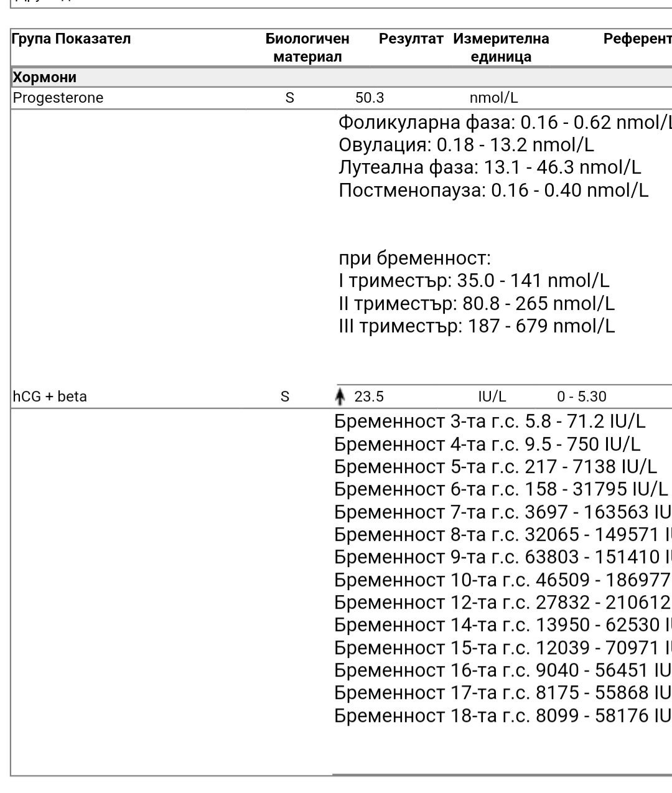Click the Бременност 18-та г.с. line
Image resolution: width=672 pixels, height=793 pixels.
[x=501, y=715]
